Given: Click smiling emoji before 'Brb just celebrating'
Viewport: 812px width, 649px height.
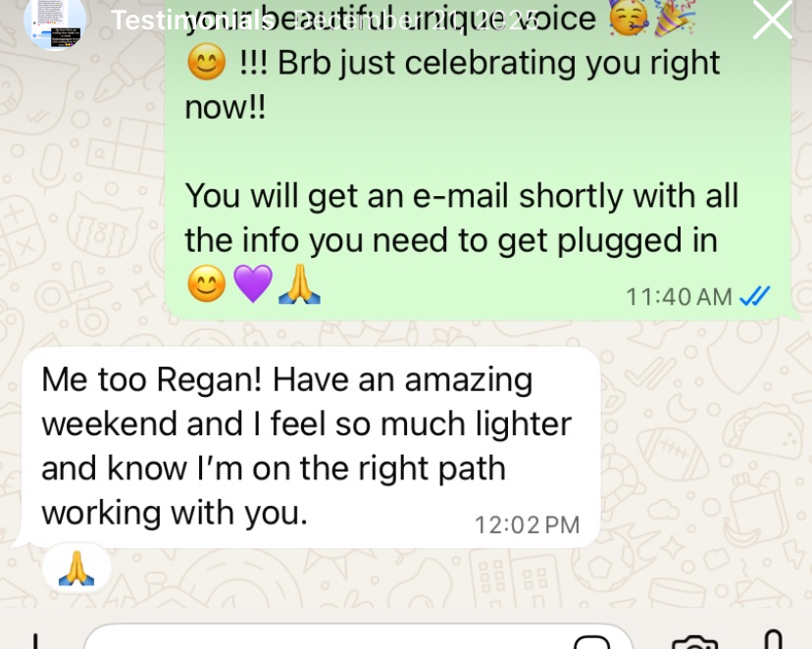Looking at the screenshot, I should pyautogui.click(x=207, y=62).
